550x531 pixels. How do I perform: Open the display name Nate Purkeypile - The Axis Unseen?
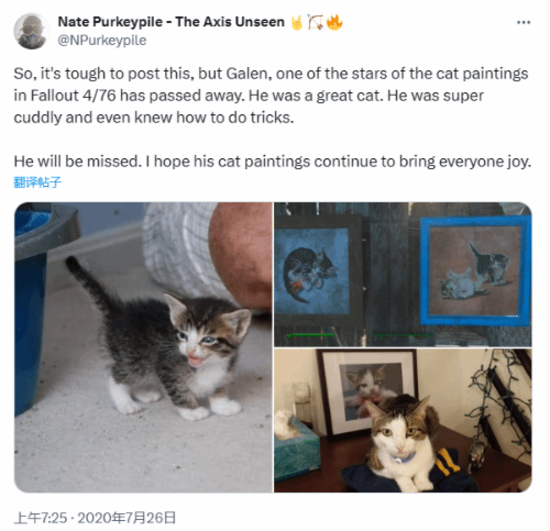(171, 22)
